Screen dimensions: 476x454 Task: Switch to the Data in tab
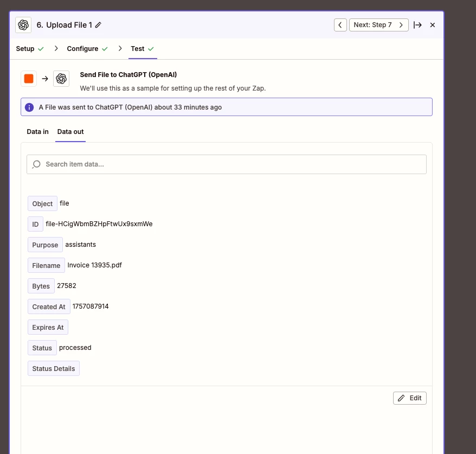pos(37,131)
